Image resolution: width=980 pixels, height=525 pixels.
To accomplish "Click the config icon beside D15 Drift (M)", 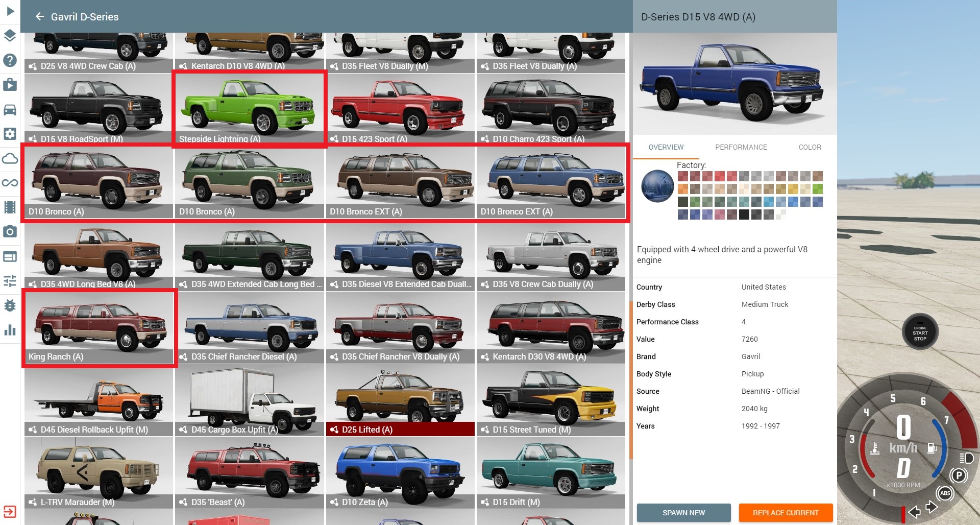I will (x=485, y=502).
